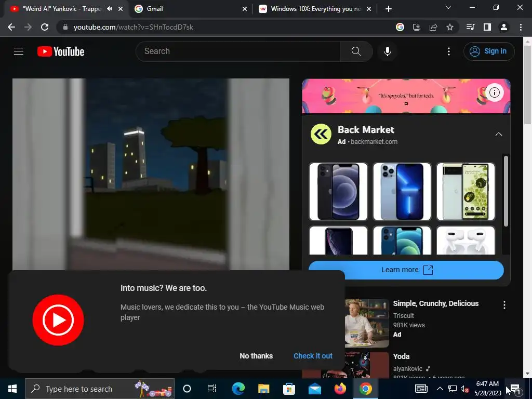Screen dimensions: 532x399
Task: Go to the YouTube home logo
Action: click(61, 51)
